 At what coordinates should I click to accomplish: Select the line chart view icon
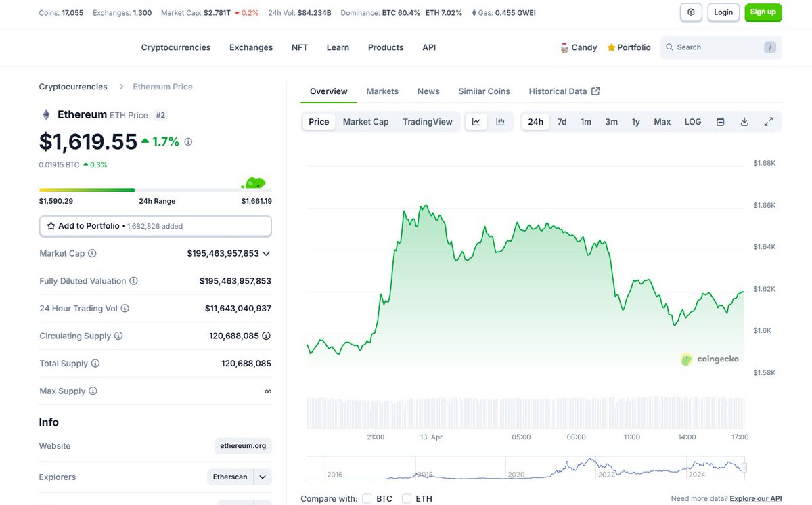(476, 120)
